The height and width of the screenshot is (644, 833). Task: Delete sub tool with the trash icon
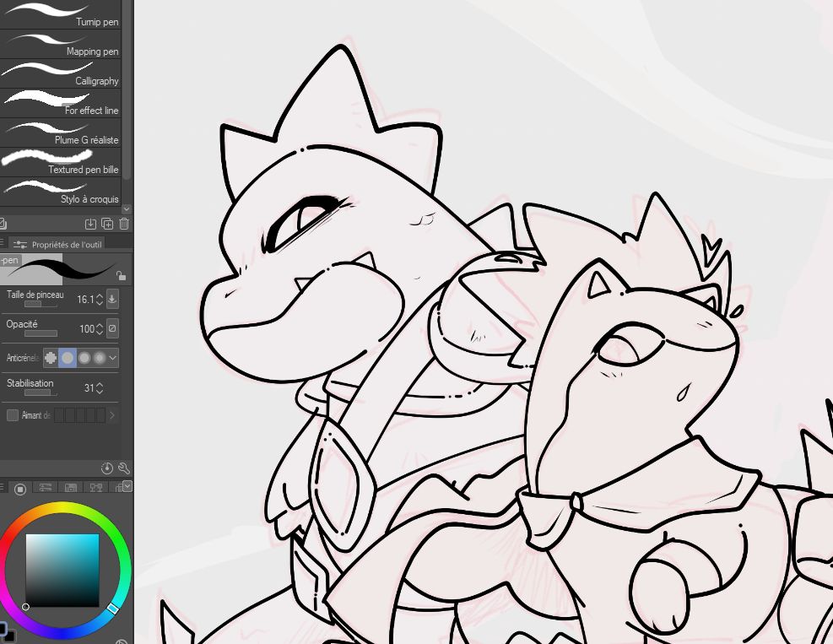tap(124, 224)
